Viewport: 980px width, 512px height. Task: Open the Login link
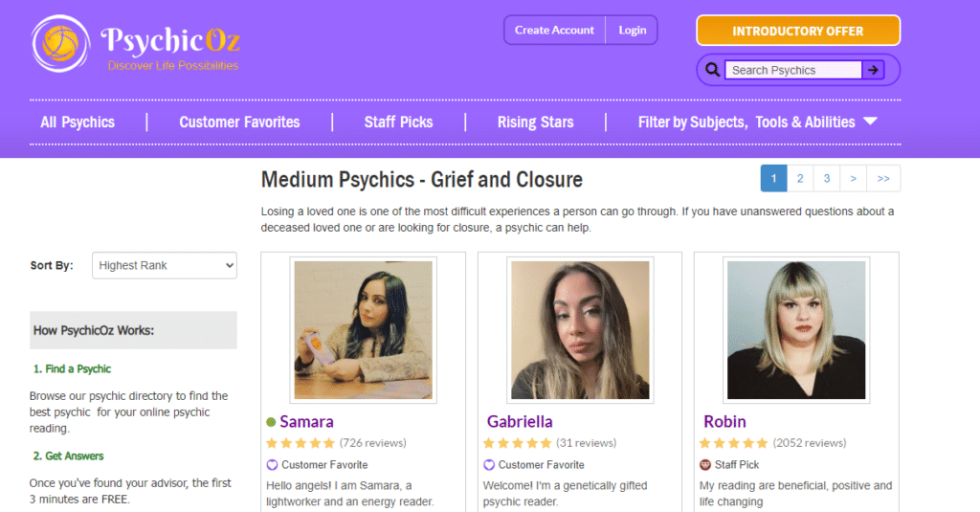[633, 30]
